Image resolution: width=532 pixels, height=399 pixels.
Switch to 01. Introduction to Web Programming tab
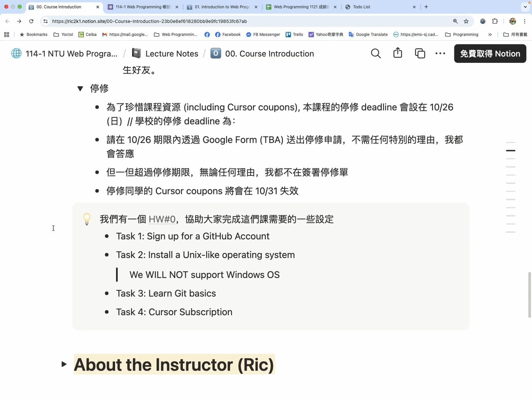pos(222,7)
